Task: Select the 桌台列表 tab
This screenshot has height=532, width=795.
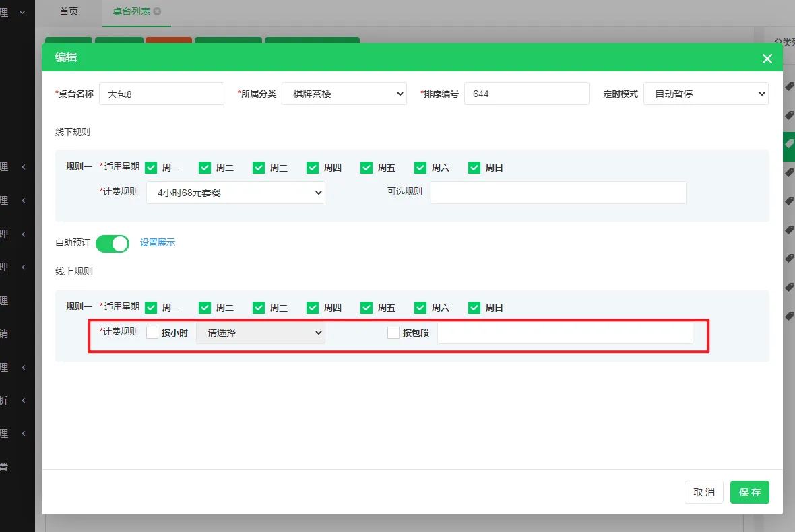Action: (131, 11)
